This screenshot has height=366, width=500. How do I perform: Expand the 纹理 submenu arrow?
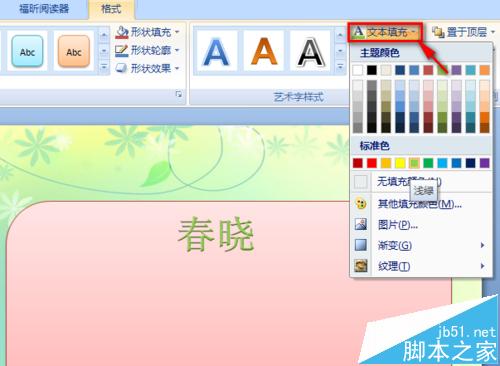point(482,266)
